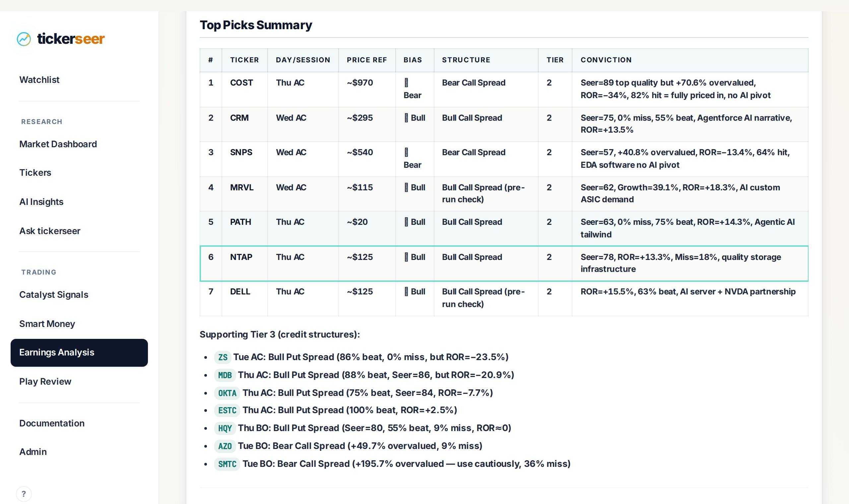Open Play Review
Viewport: 849px width, 504px height.
pos(45,381)
